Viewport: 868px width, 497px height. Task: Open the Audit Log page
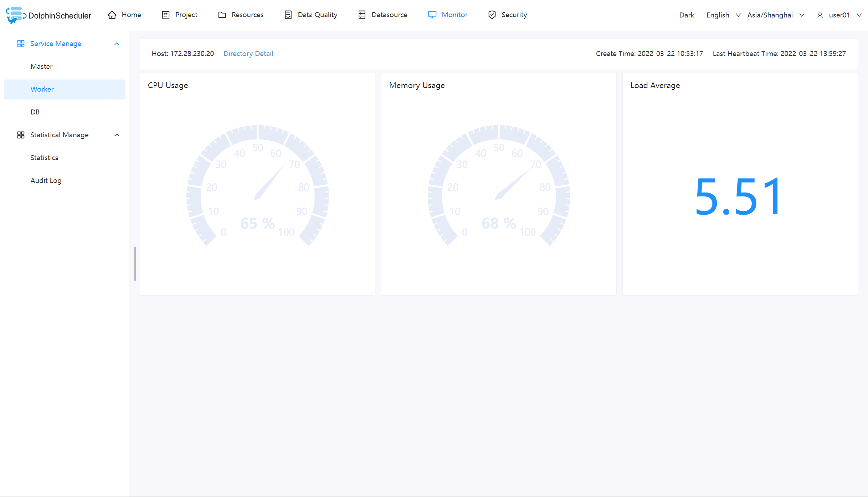pos(46,180)
